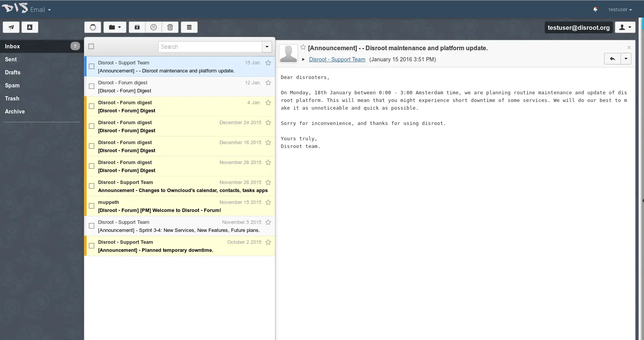Star the 4 Jan. Forum digest message

[x=268, y=103]
